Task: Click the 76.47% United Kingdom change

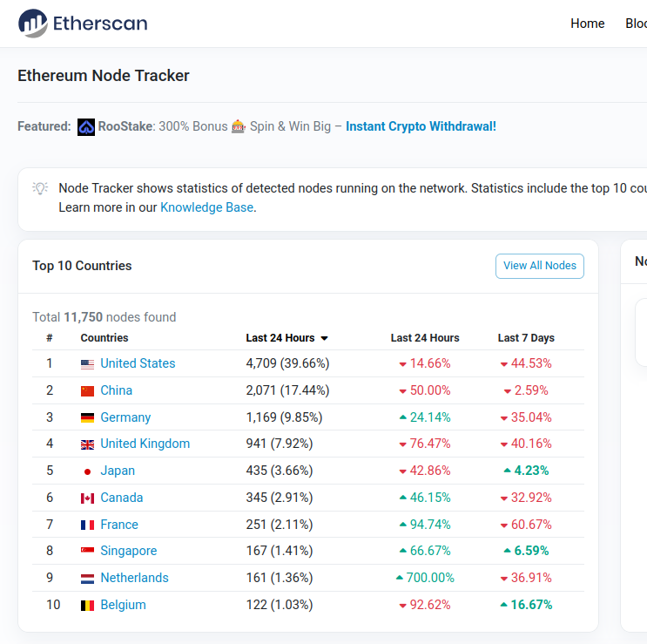Action: (x=425, y=444)
